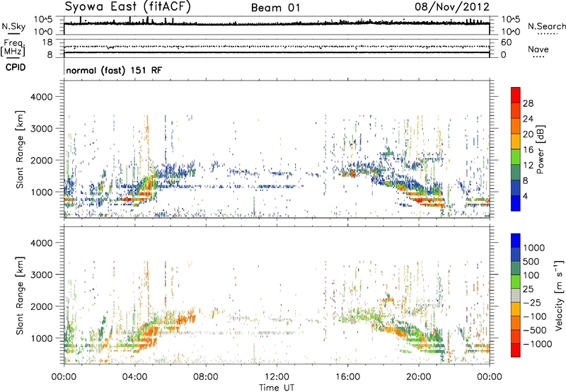Screen dimensions: 566x392
Task: Click the "16:00" time tick label
Action: [x=347, y=377]
